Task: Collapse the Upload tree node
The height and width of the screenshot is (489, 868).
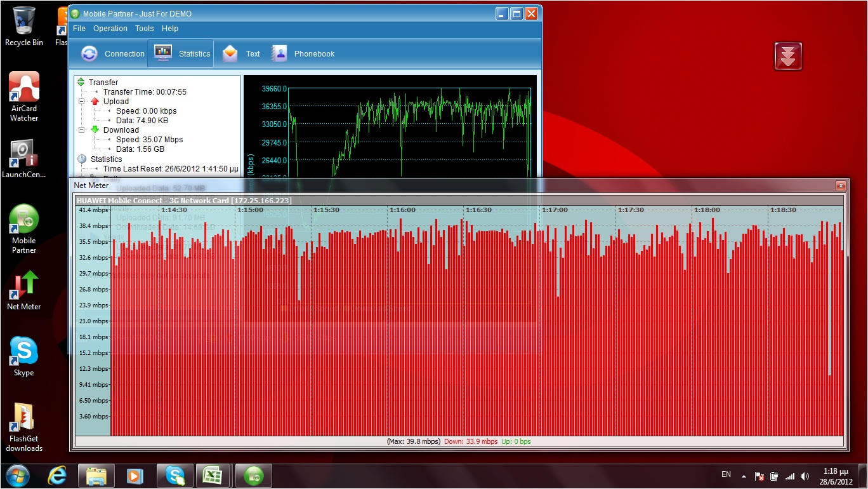Action: click(82, 102)
